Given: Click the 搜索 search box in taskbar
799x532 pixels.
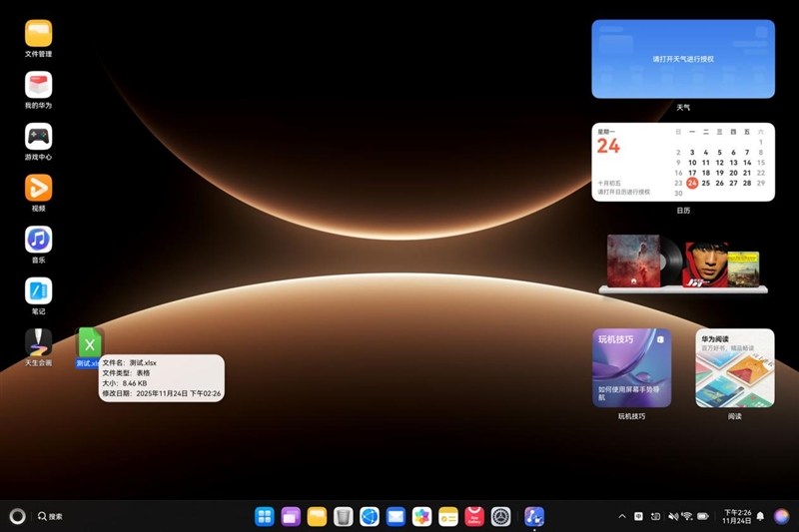Looking at the screenshot, I should (x=51, y=516).
